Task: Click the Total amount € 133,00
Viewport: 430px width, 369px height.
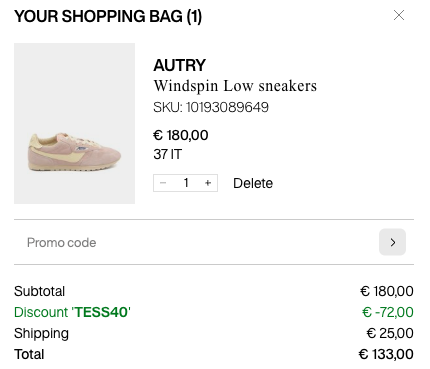Action: 386,354
